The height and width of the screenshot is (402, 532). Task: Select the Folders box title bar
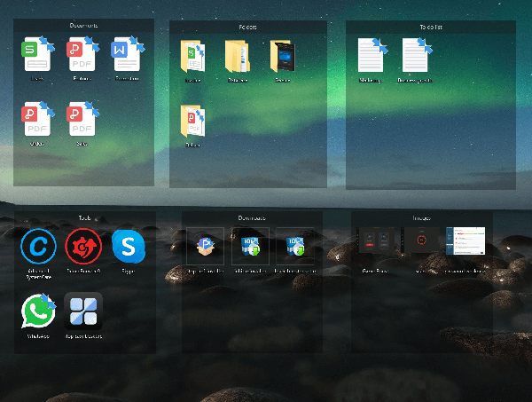pyautogui.click(x=248, y=28)
